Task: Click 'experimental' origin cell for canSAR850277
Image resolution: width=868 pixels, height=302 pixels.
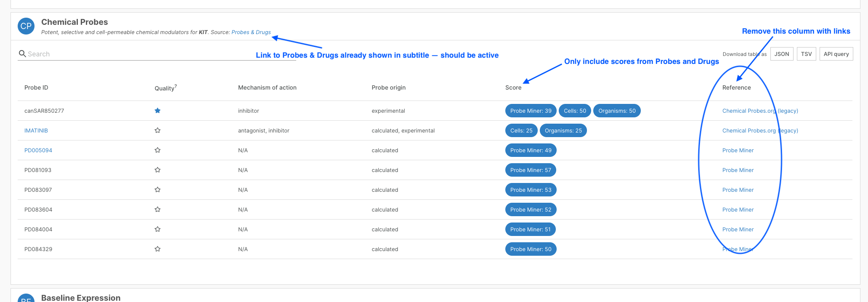Action: [x=388, y=111]
